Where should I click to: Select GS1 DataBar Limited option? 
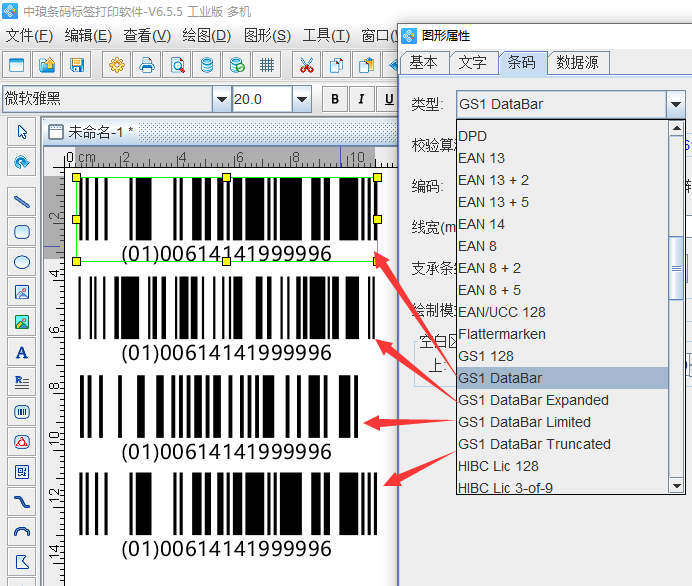point(524,422)
